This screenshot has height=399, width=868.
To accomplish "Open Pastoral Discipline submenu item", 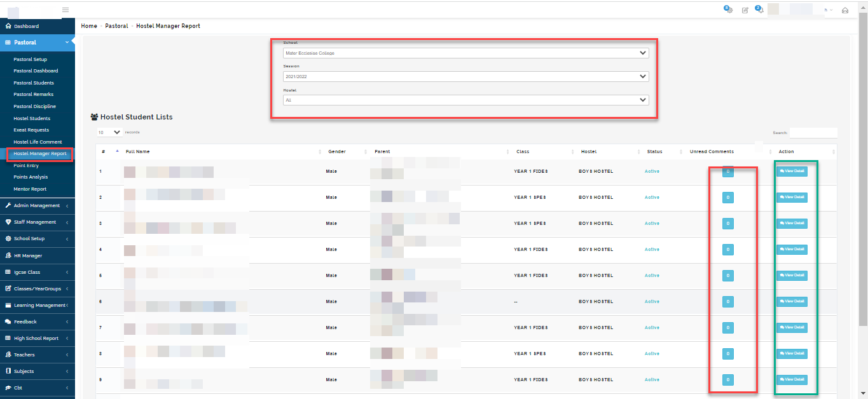I will pyautogui.click(x=35, y=106).
